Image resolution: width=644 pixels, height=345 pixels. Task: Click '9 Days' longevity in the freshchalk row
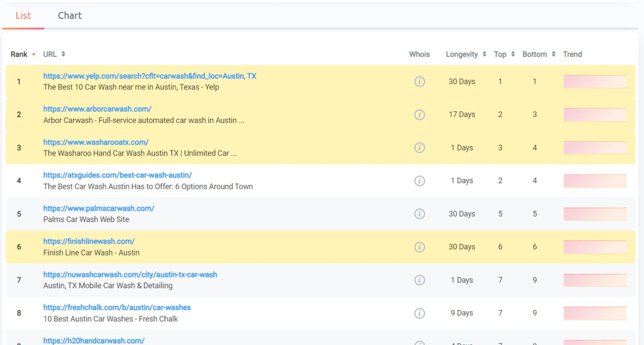coord(461,313)
